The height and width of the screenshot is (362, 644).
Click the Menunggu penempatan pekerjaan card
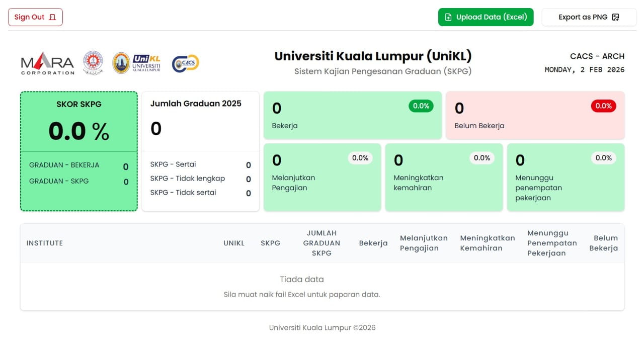click(566, 177)
